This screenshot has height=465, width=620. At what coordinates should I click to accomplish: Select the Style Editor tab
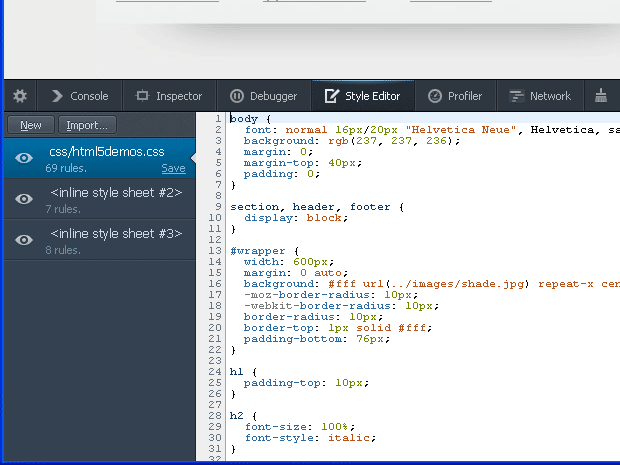pyautogui.click(x=363, y=96)
